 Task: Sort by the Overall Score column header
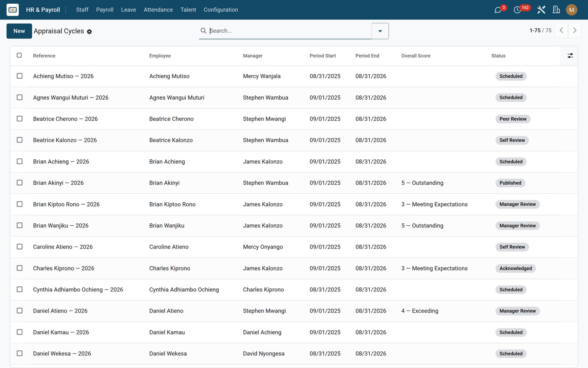click(x=416, y=56)
